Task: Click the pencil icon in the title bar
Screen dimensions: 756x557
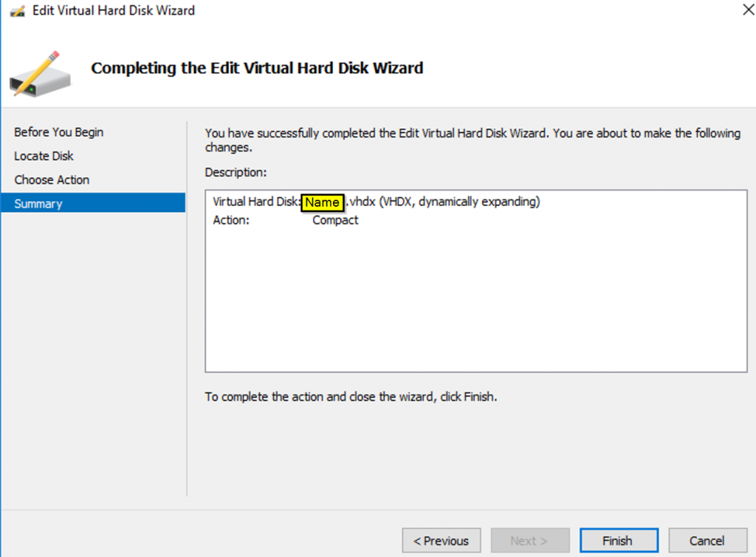Action: [16, 11]
